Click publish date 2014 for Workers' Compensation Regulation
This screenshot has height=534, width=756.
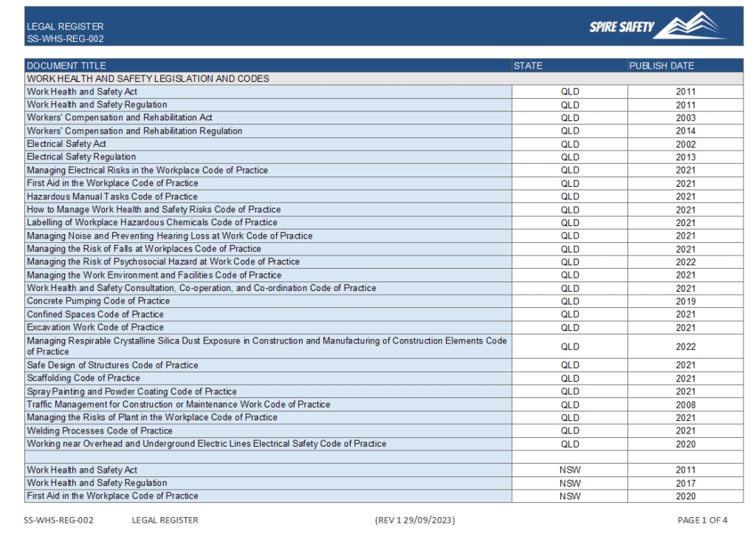coord(686,131)
